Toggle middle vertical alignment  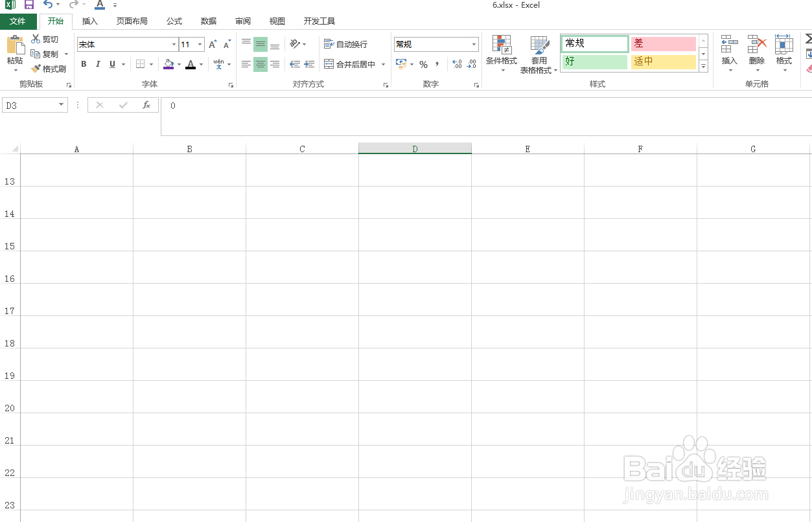tap(261, 44)
